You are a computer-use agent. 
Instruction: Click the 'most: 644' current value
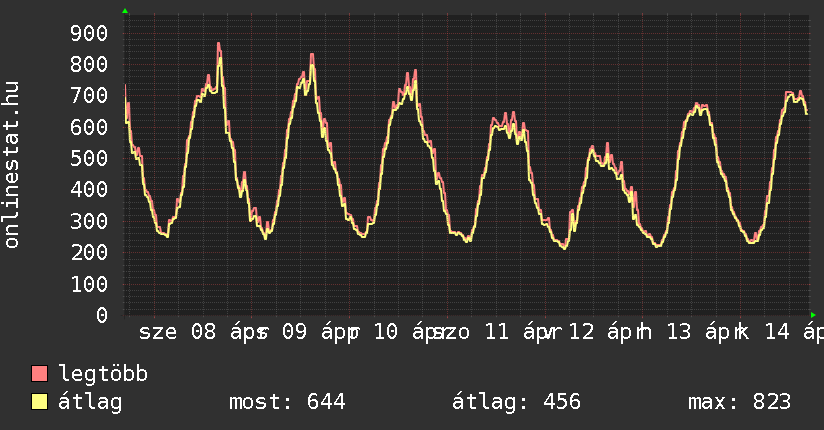287,403
